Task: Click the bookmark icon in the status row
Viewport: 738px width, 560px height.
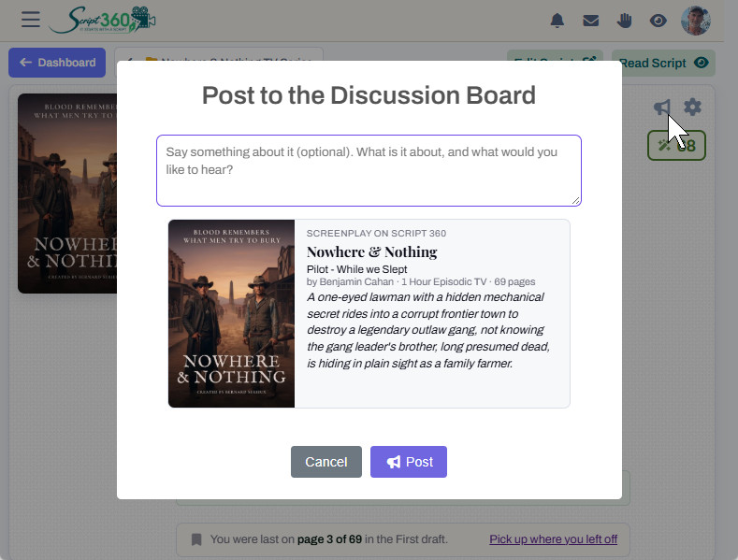Action: [x=196, y=539]
